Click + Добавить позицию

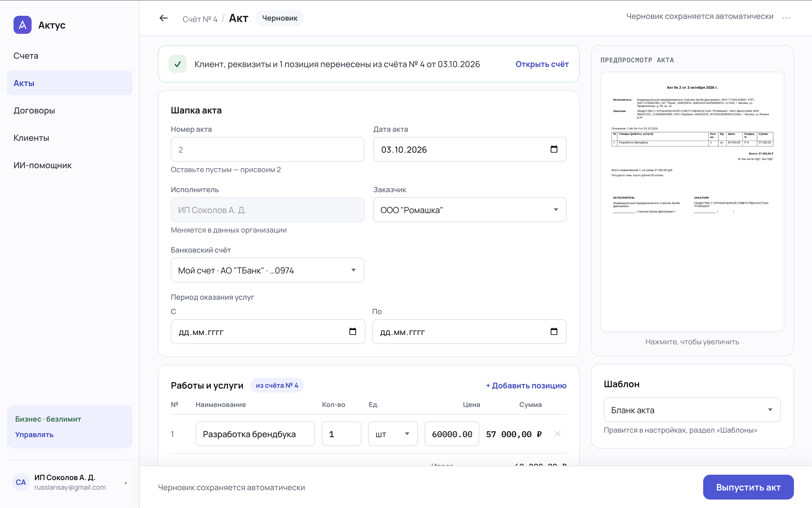(x=526, y=385)
